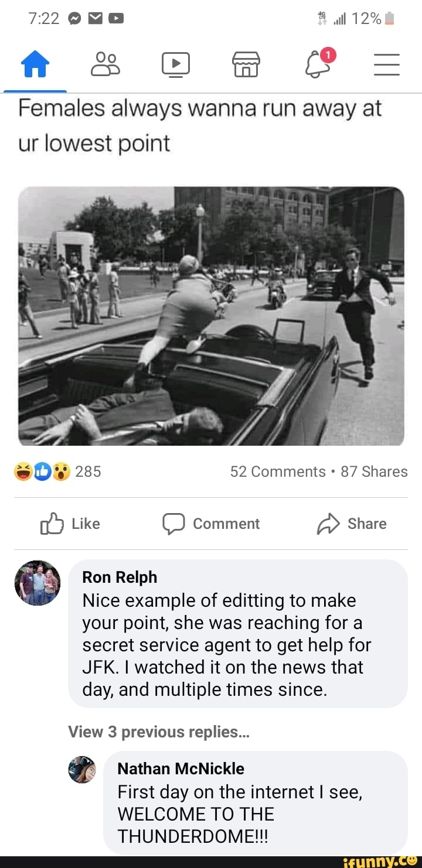Open Ron Relph's profile name link
Image resolution: width=422 pixels, height=868 pixels.
coord(120,577)
